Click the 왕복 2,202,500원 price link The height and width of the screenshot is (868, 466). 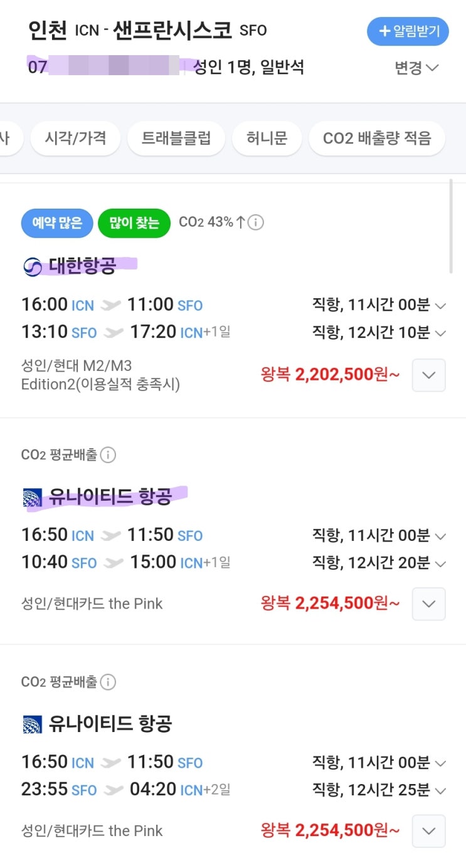coord(330,375)
